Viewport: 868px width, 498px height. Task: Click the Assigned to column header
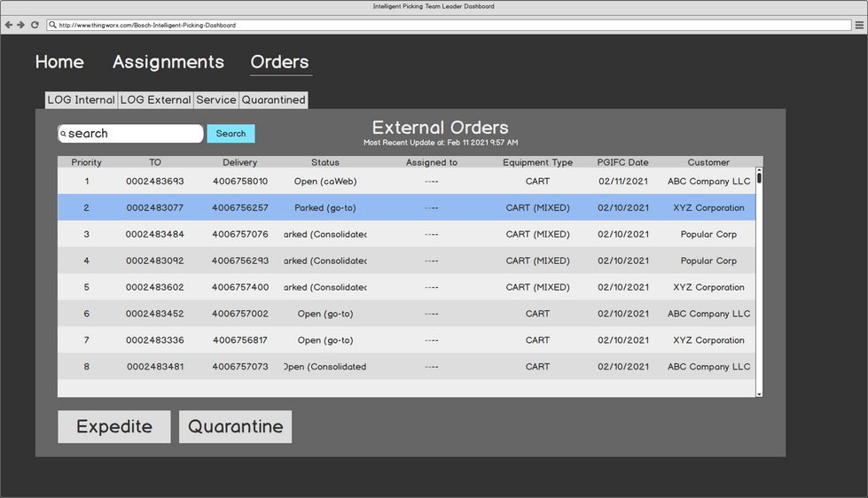pos(432,162)
